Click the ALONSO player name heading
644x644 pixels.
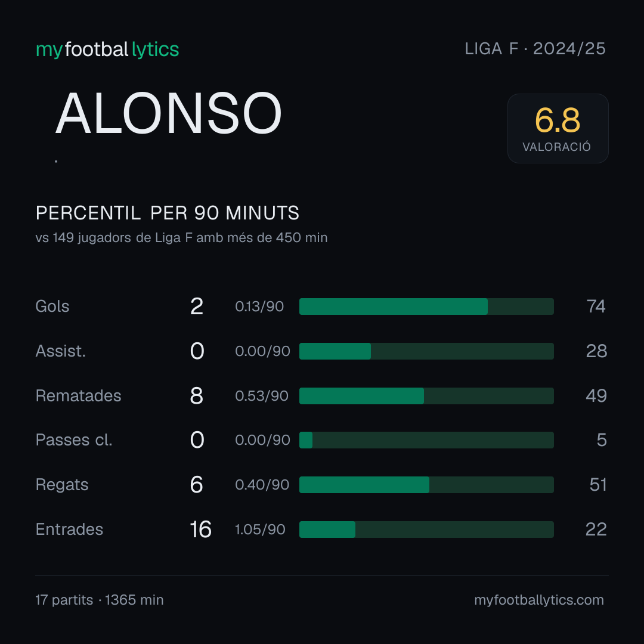click(x=169, y=113)
